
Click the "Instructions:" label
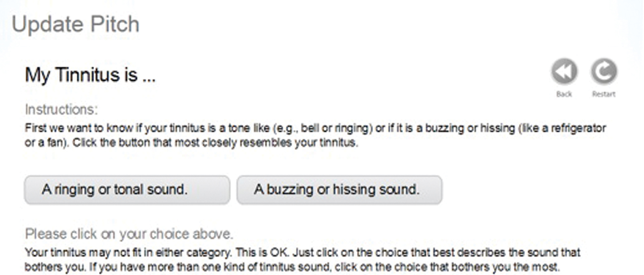pos(61,109)
